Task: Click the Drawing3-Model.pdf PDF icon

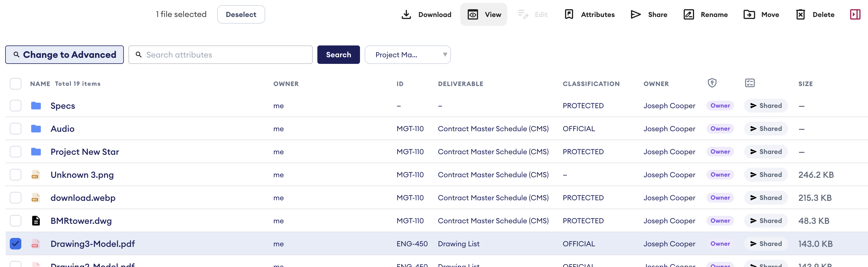Action: 35,244
